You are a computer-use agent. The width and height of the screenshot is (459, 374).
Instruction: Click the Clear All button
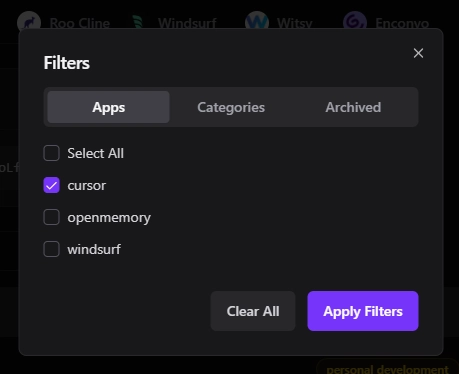tap(253, 311)
